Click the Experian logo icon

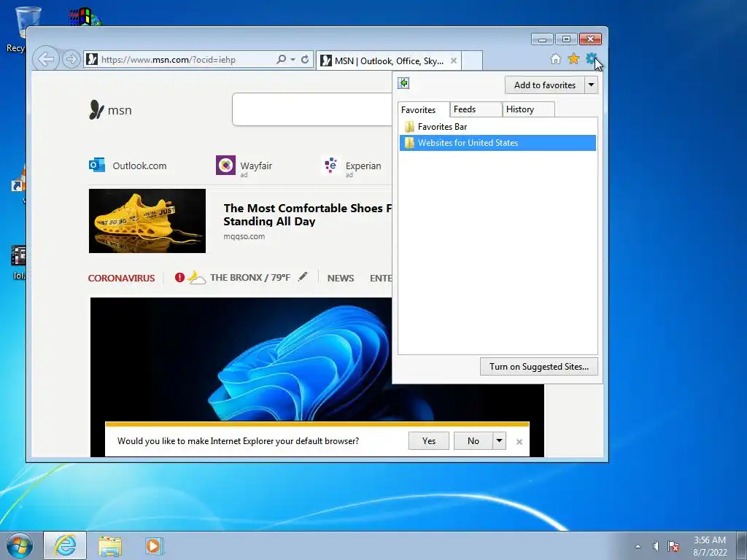[330, 165]
